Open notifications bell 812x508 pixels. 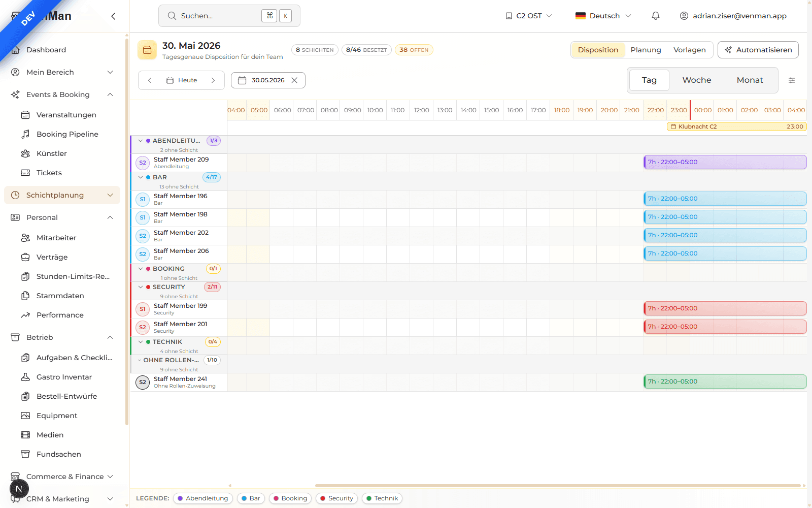tap(656, 16)
